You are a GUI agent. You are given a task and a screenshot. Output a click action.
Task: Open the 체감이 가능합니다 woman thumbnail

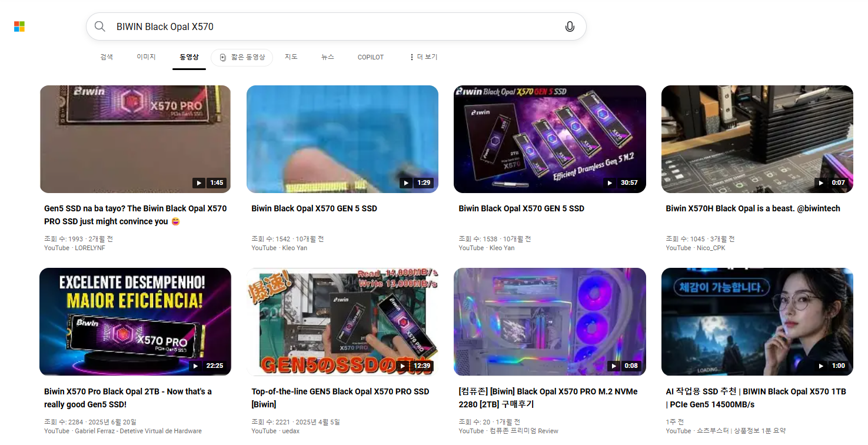pyautogui.click(x=757, y=322)
